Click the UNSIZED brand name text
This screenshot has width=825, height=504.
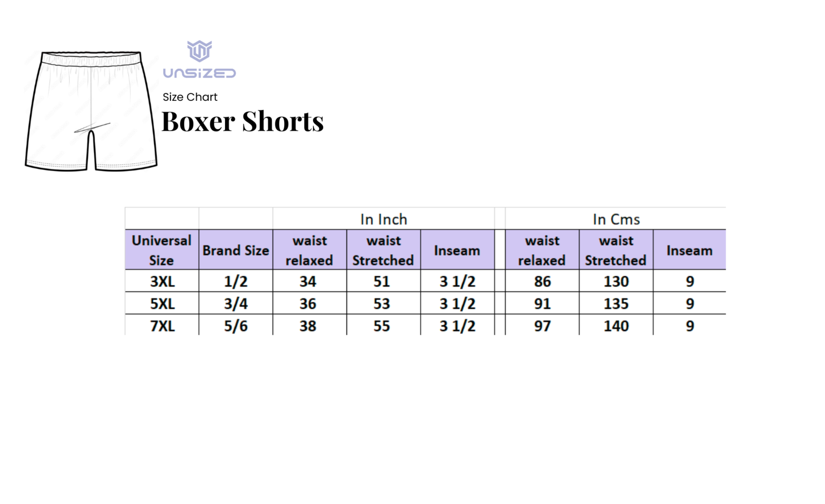tap(199, 73)
